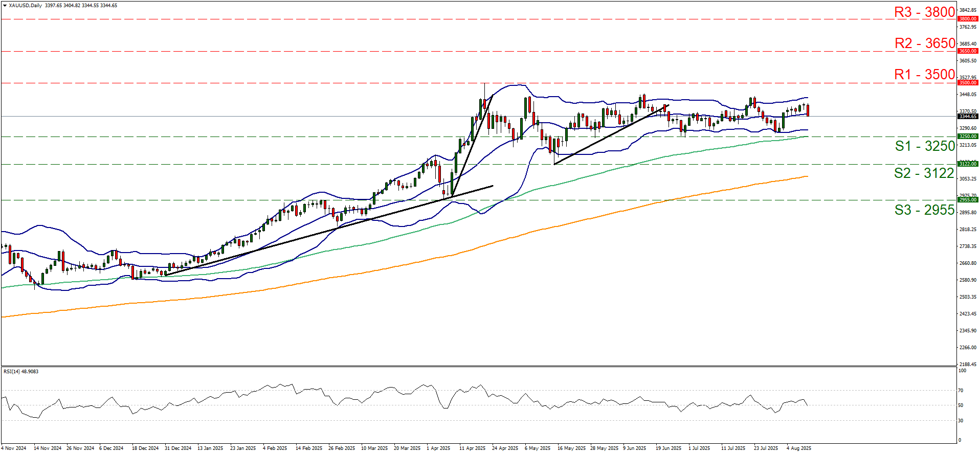Click the OHLC values 3397.65 3404.82 3344.55 3344.65
The width and height of the screenshot is (980, 454).
pyautogui.click(x=81, y=6)
